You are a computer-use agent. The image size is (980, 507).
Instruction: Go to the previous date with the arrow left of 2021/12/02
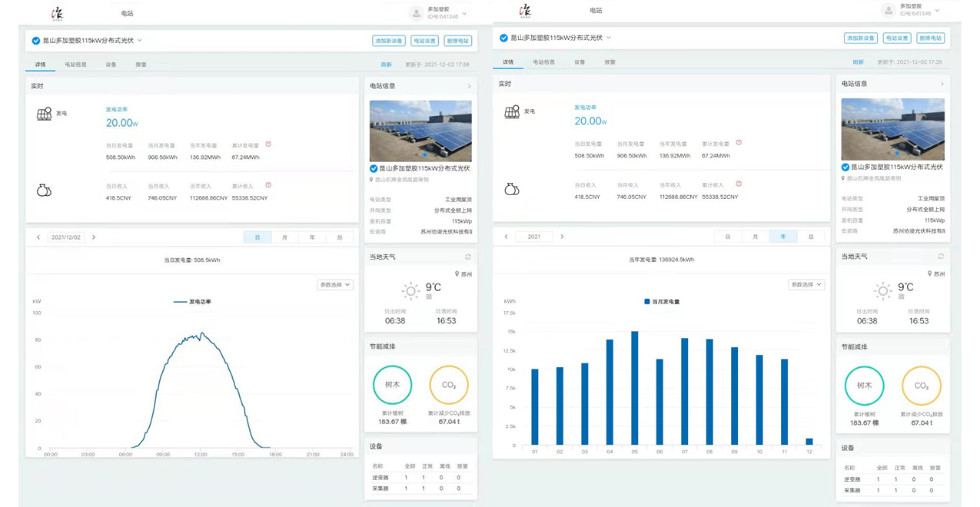click(x=38, y=237)
